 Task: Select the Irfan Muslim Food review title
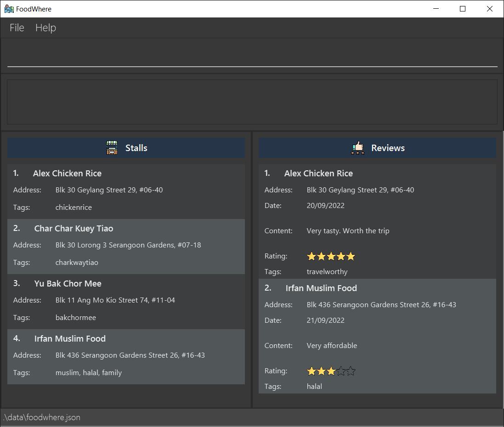pos(321,288)
